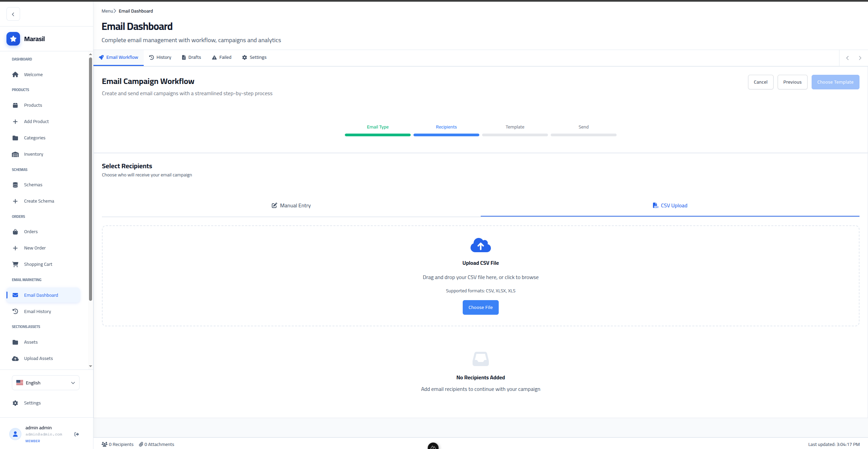Open Email History in the sidebar
This screenshot has width=868, height=449.
click(37, 311)
